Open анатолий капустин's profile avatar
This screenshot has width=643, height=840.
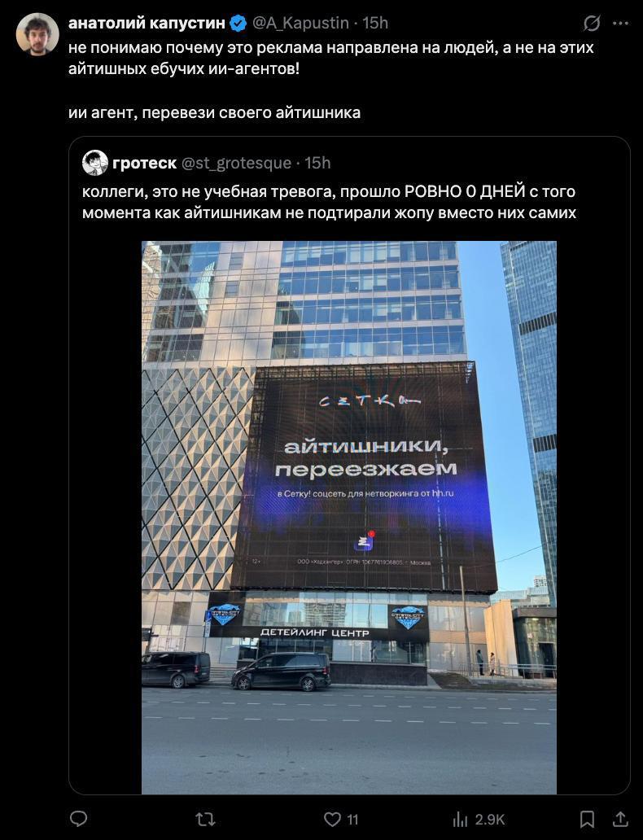click(x=37, y=34)
